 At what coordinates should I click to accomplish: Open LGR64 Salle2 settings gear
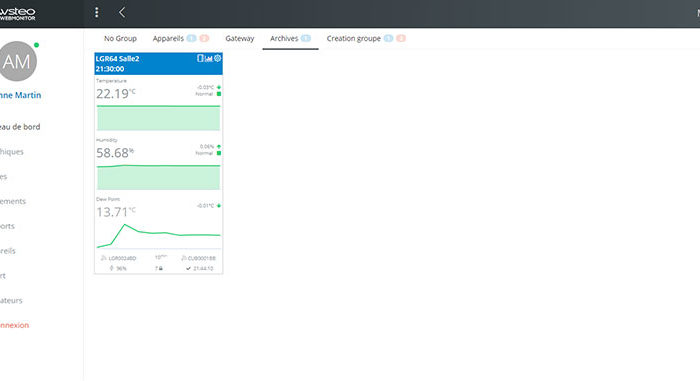click(217, 58)
